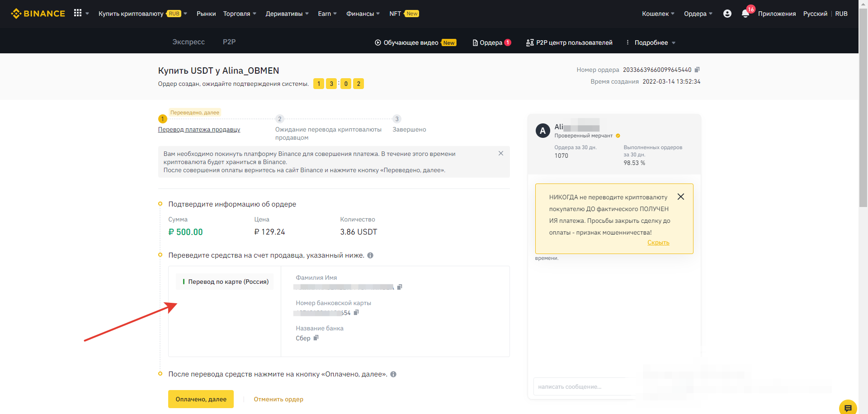Click the 98.53 % completion rate value

pyautogui.click(x=634, y=163)
